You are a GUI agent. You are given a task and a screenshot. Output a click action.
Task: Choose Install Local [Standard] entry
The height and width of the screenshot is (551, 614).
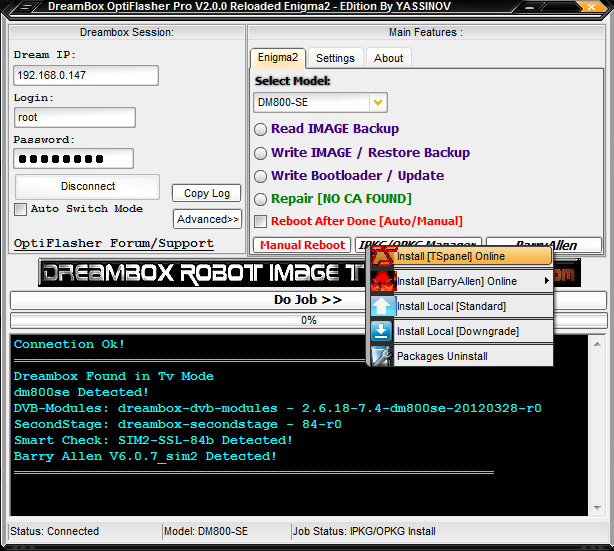coord(462,306)
